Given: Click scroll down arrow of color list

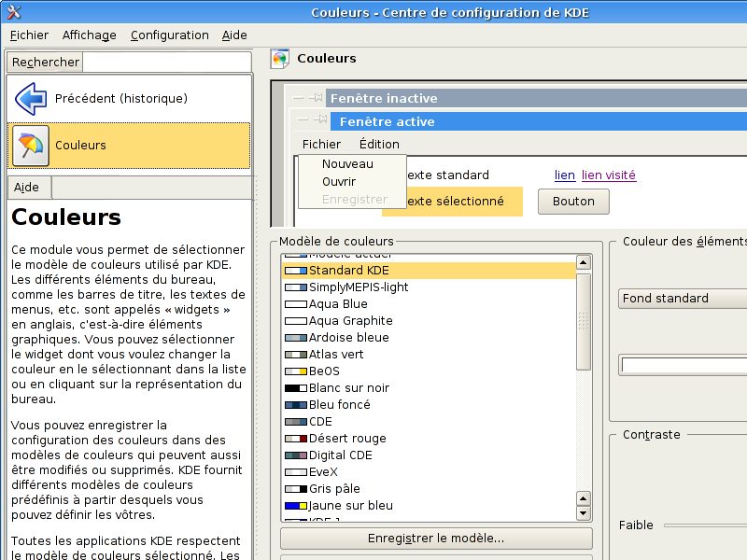Looking at the screenshot, I should tap(584, 513).
